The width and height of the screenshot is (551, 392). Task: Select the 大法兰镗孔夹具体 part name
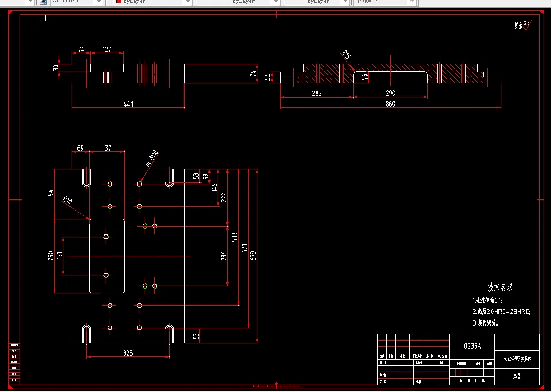(518, 359)
